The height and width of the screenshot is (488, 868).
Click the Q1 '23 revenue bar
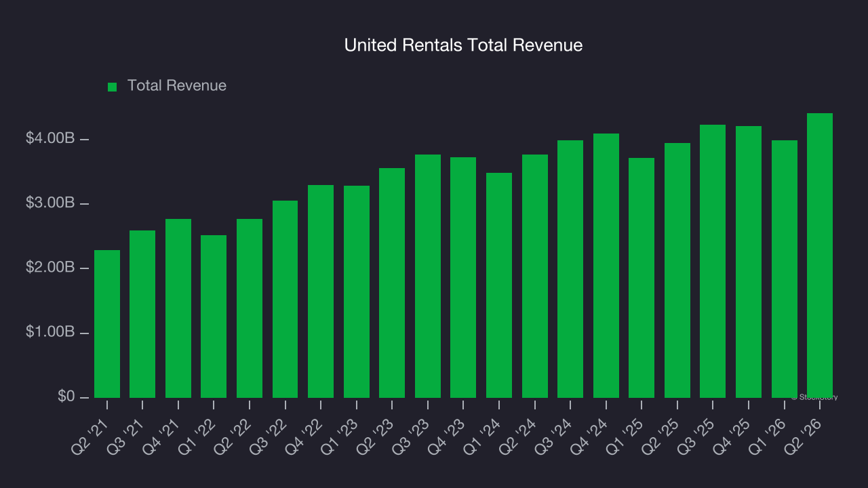coord(357,291)
